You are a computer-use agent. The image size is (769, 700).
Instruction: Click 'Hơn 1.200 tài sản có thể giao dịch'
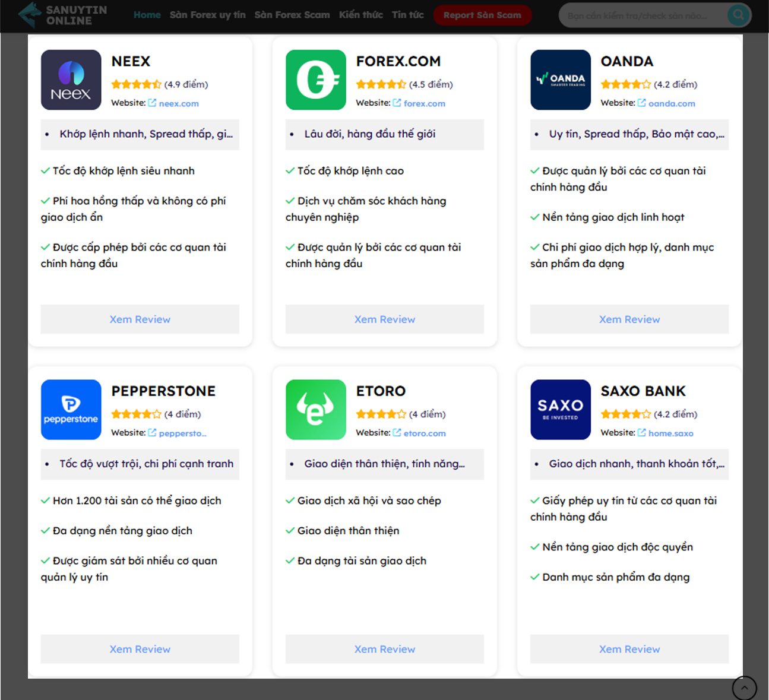coord(137,501)
